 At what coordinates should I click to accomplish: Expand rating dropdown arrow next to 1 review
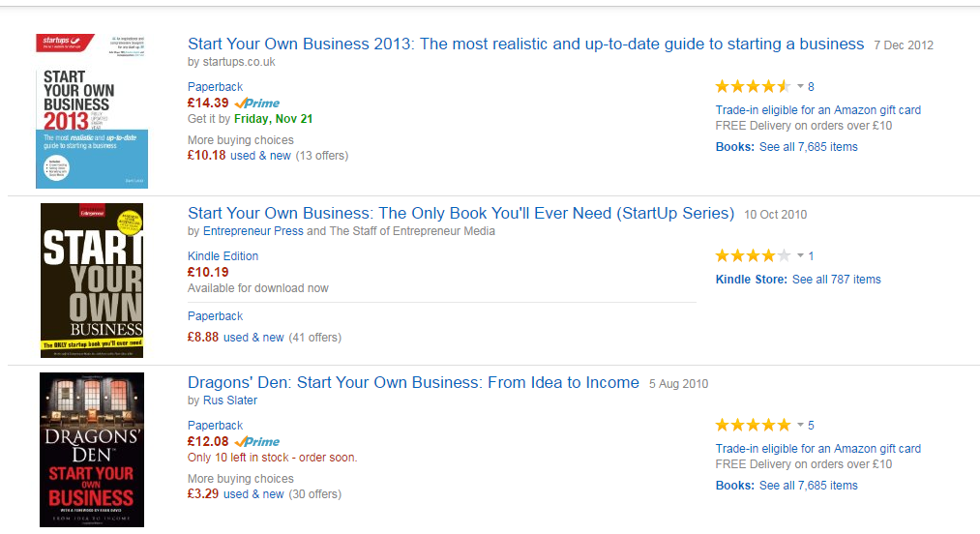click(x=800, y=255)
